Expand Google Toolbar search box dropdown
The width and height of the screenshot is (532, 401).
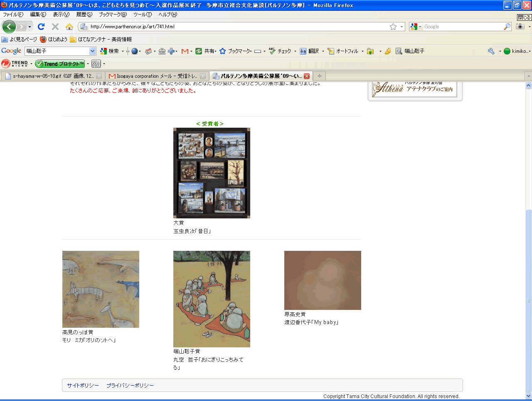(x=93, y=51)
